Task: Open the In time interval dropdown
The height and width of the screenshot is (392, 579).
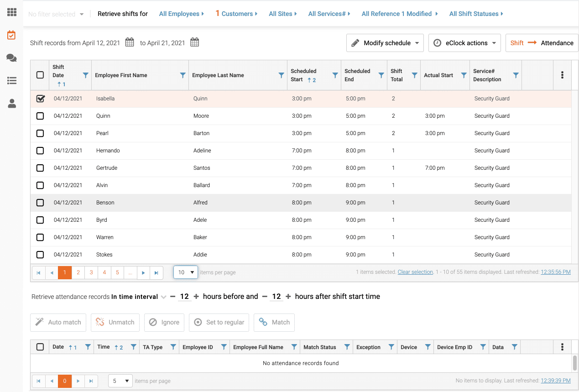Action: pos(139,297)
